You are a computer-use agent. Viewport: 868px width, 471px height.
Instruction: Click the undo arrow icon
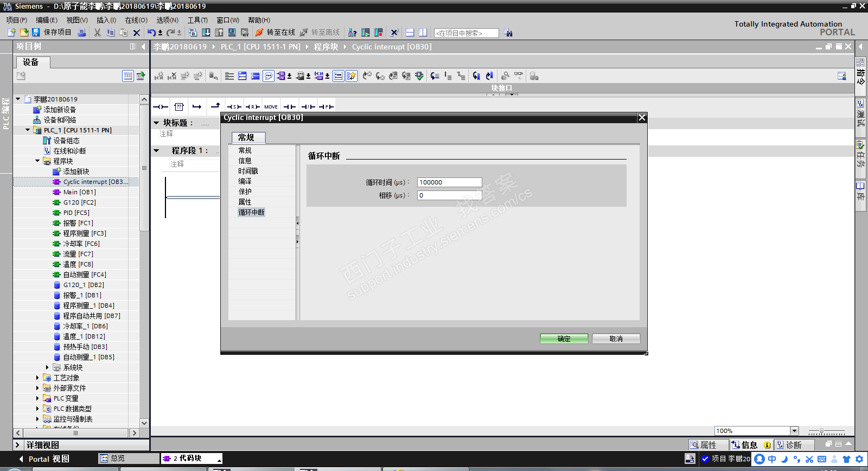(x=151, y=33)
